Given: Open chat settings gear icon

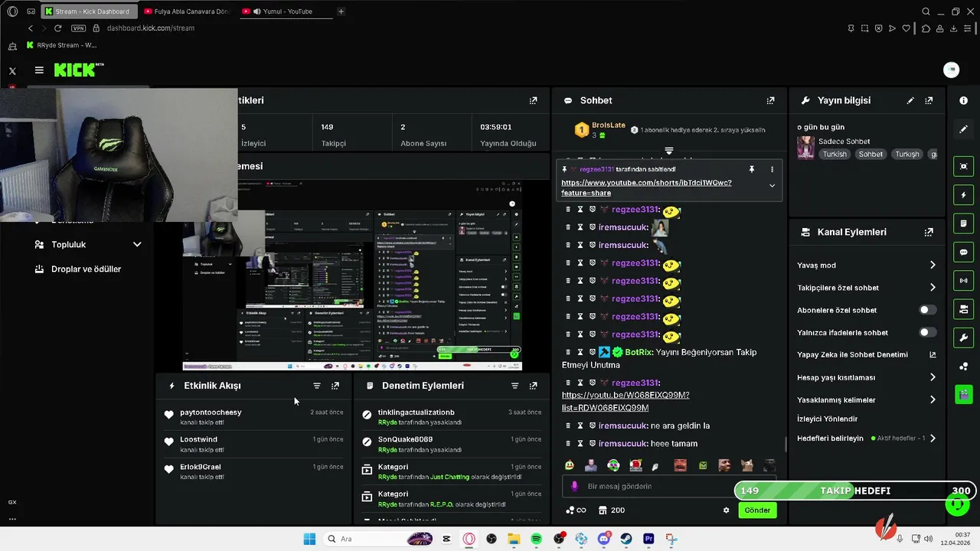Looking at the screenshot, I should tap(727, 510).
